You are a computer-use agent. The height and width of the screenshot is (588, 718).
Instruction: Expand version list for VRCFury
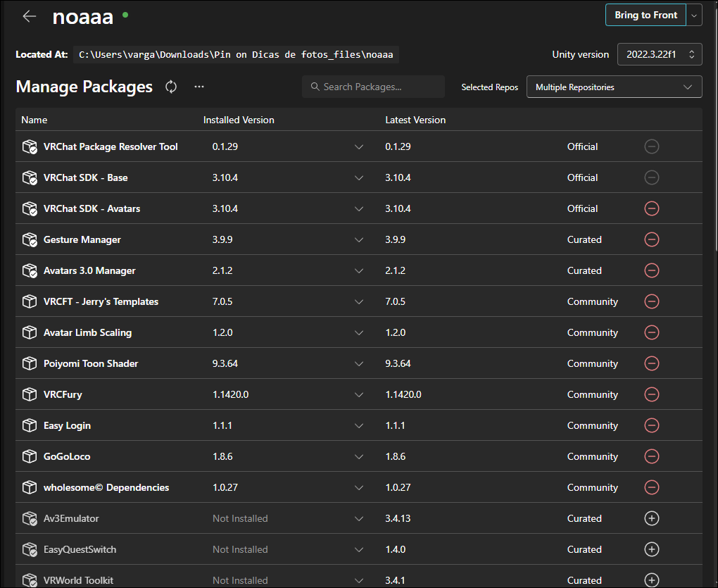(x=358, y=394)
